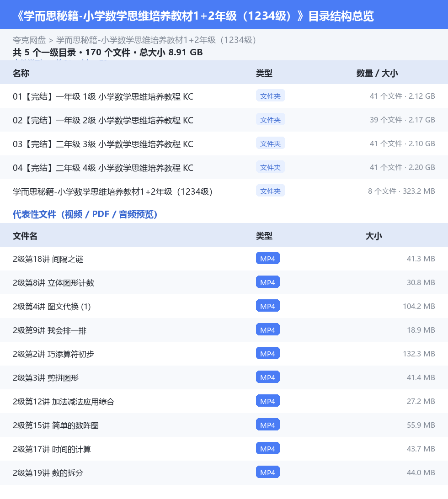Click the MP4 badge for 剪拼图形
448x499 pixels.
tap(268, 377)
